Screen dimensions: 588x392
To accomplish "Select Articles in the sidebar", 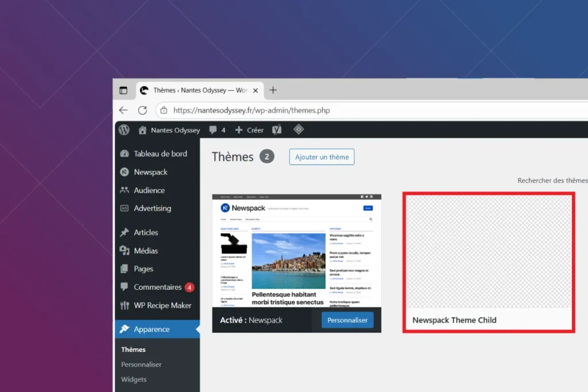I will coord(146,232).
